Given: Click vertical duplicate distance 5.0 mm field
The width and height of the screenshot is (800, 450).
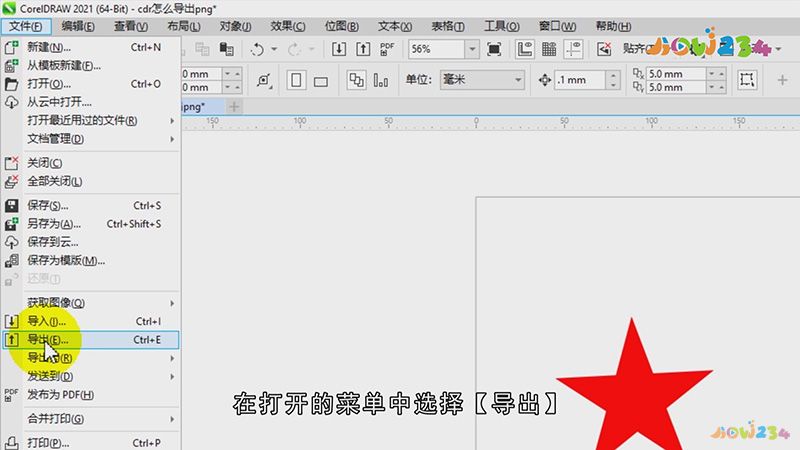Looking at the screenshot, I should [676, 87].
